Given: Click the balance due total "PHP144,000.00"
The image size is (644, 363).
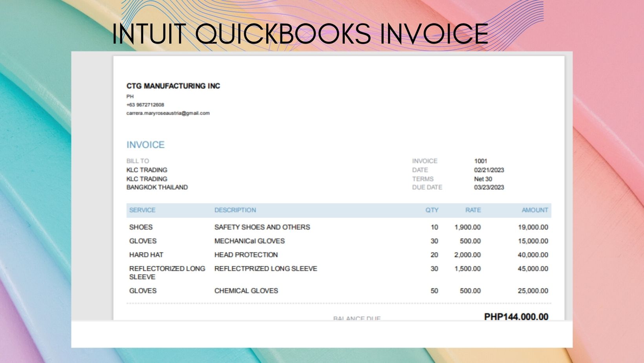Looking at the screenshot, I should coord(516,317).
